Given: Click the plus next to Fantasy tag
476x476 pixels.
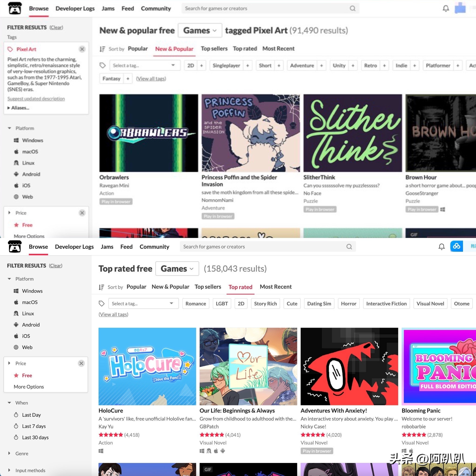Looking at the screenshot, I should [x=128, y=79].
